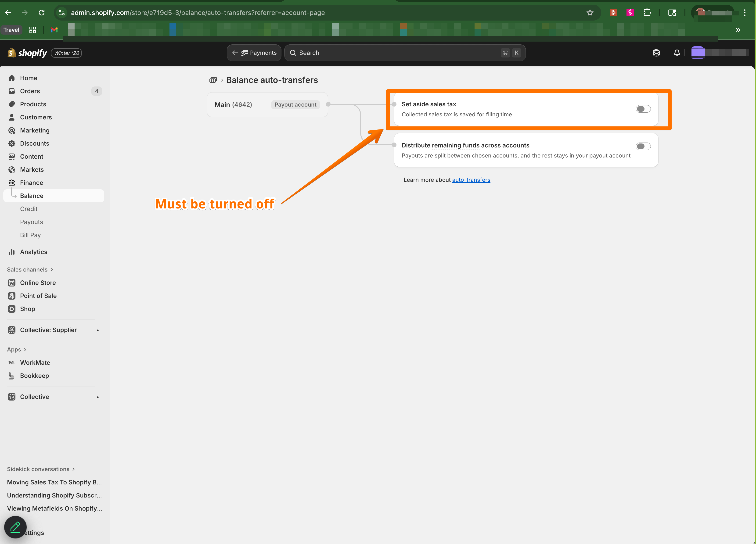Open the Sidekick assistant icon
This screenshot has width=756, height=544.
(x=656, y=53)
